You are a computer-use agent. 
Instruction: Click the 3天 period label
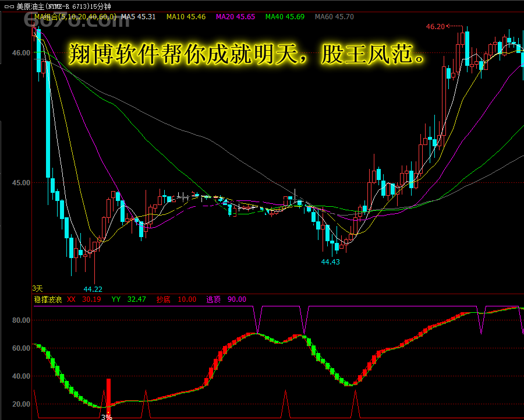click(37, 288)
